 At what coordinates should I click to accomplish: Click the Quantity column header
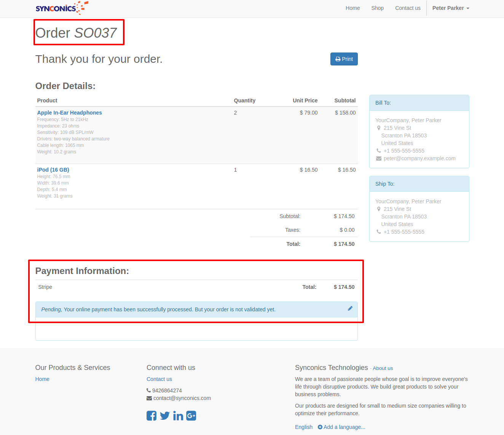click(x=244, y=100)
